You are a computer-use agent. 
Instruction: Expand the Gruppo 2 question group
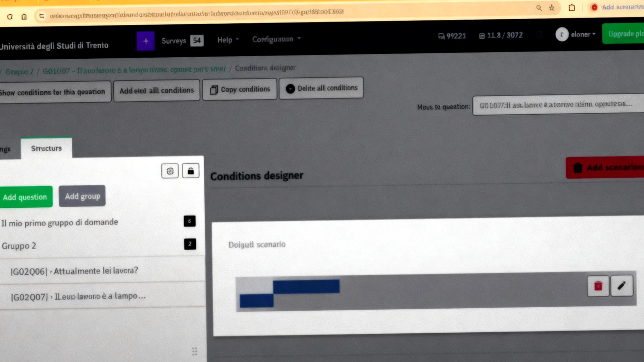[x=19, y=246]
